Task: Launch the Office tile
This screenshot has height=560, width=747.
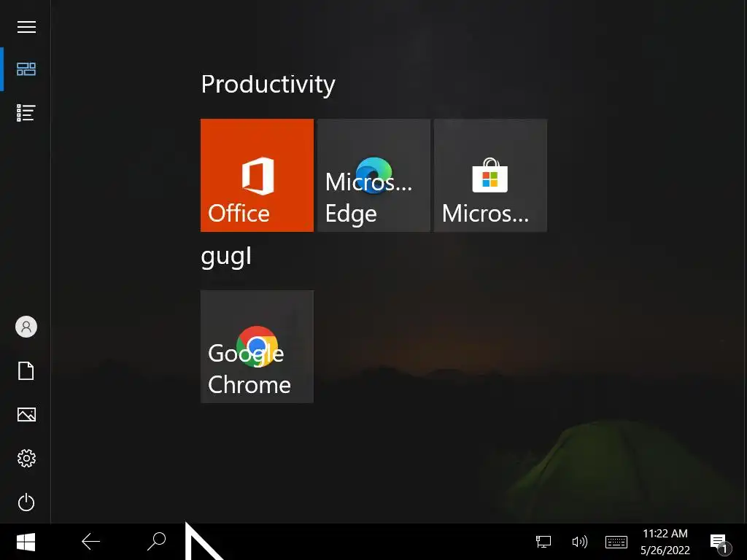Action: [x=258, y=175]
